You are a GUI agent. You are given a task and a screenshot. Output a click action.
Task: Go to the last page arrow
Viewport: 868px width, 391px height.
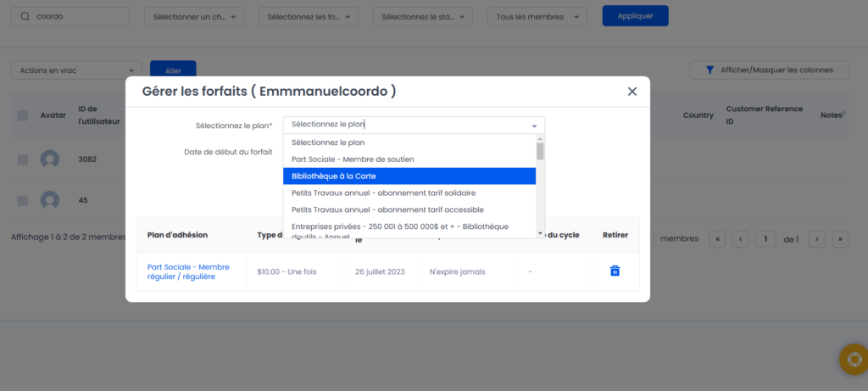click(x=840, y=239)
